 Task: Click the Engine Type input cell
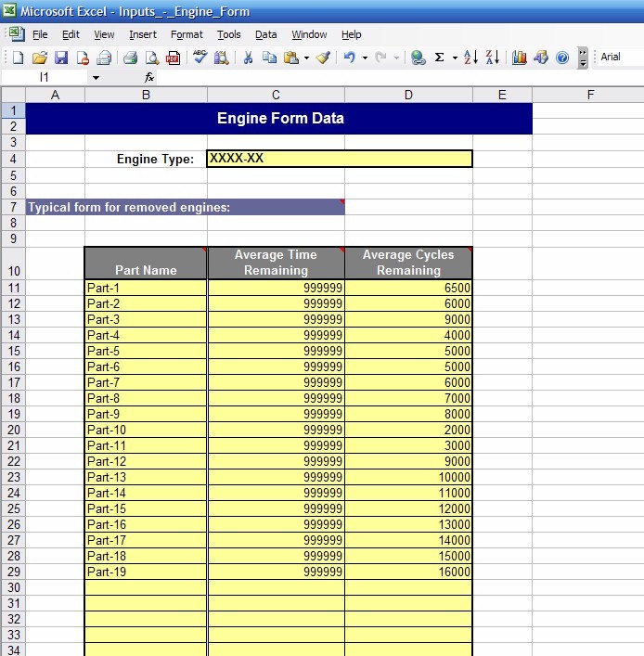tap(340, 159)
